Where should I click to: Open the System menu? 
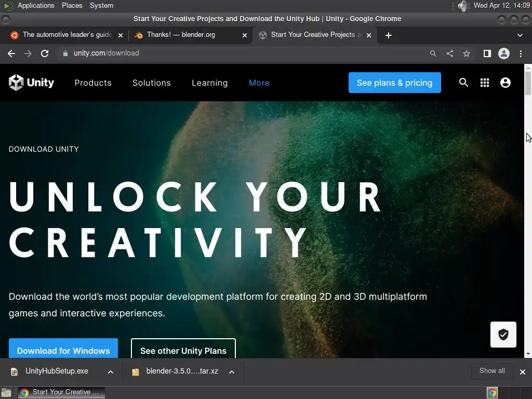(x=101, y=5)
